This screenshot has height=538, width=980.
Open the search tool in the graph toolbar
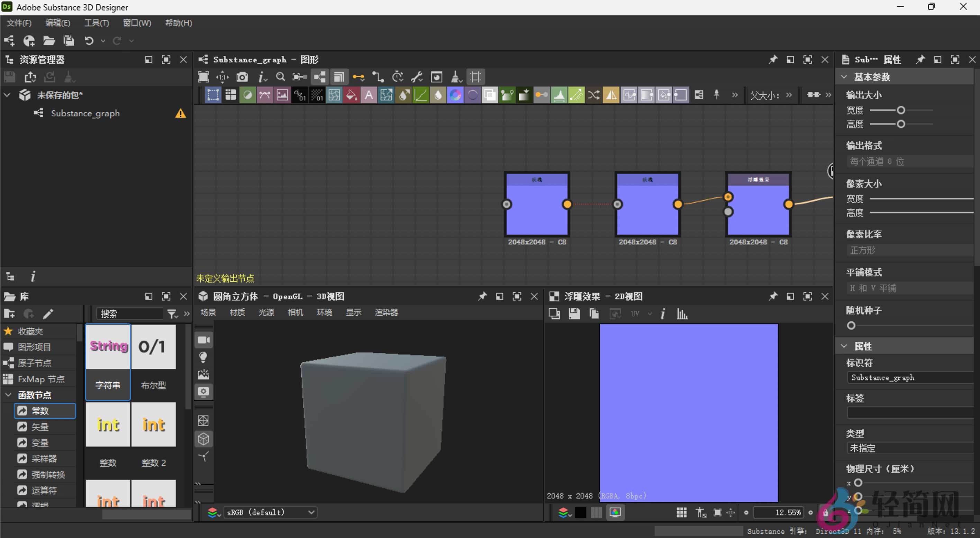(281, 77)
